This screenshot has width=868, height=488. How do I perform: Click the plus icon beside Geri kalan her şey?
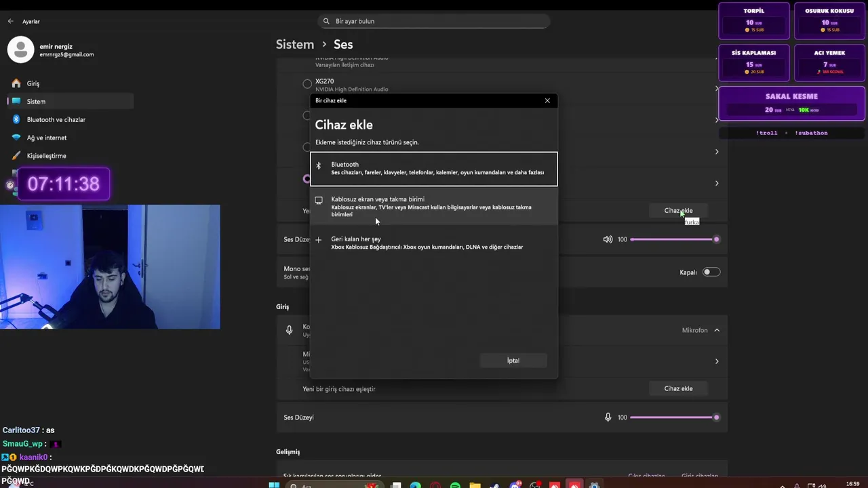pyautogui.click(x=319, y=240)
